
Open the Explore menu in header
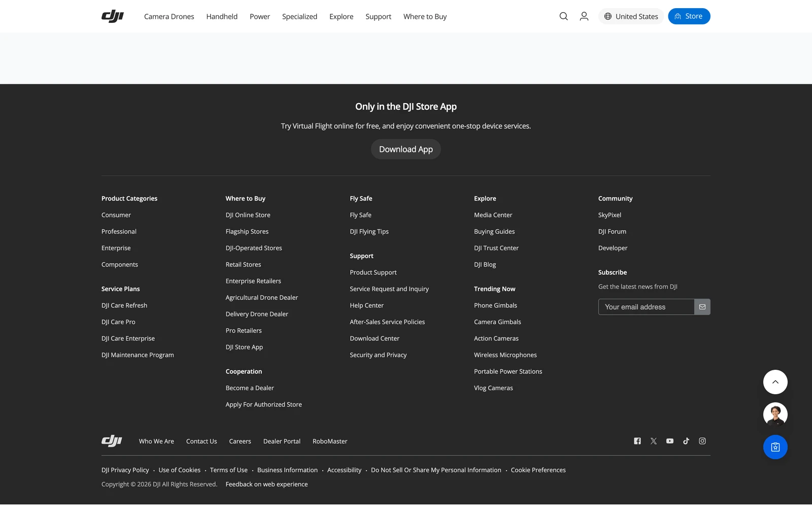[341, 16]
